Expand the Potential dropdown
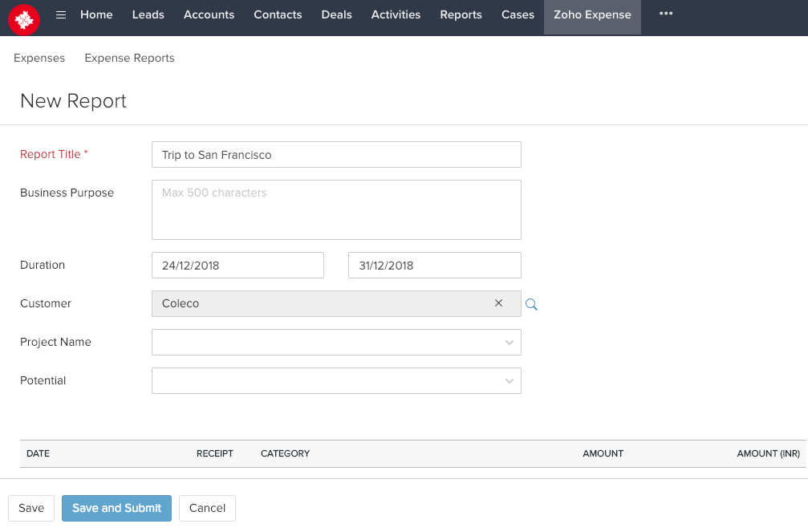 [336, 381]
